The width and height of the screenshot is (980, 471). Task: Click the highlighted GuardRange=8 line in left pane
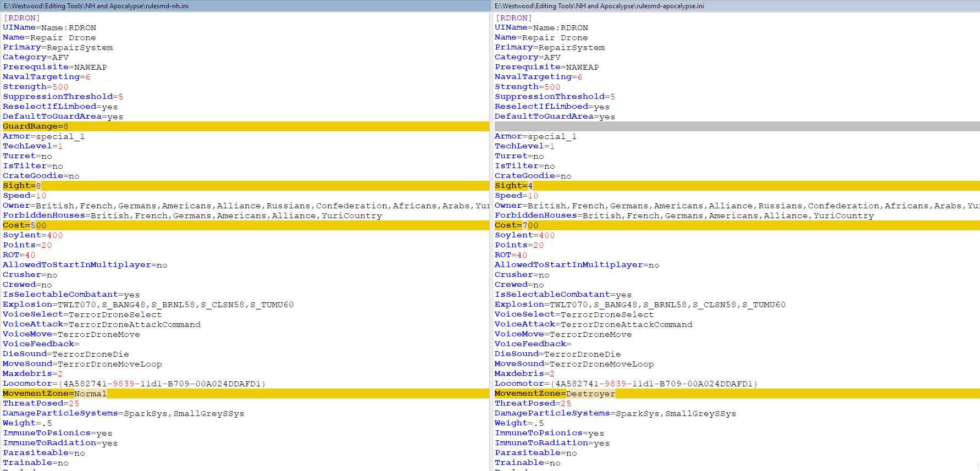click(x=246, y=126)
